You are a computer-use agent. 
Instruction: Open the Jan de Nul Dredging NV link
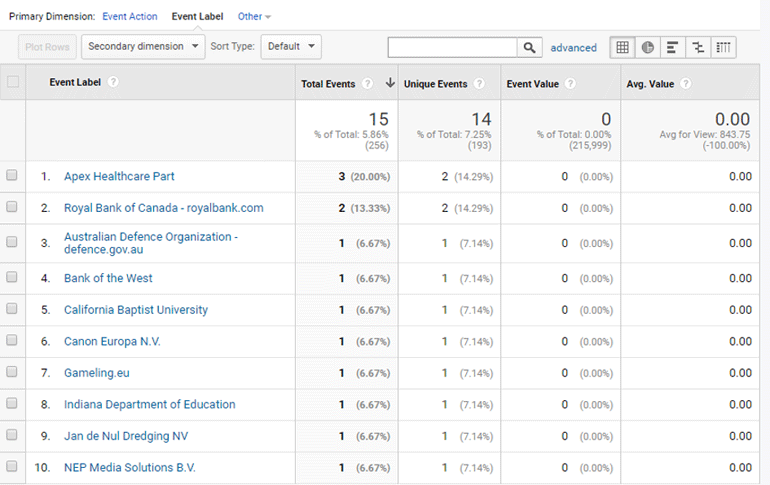point(126,436)
